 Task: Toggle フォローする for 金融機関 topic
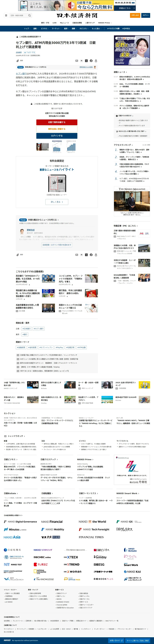29,52
